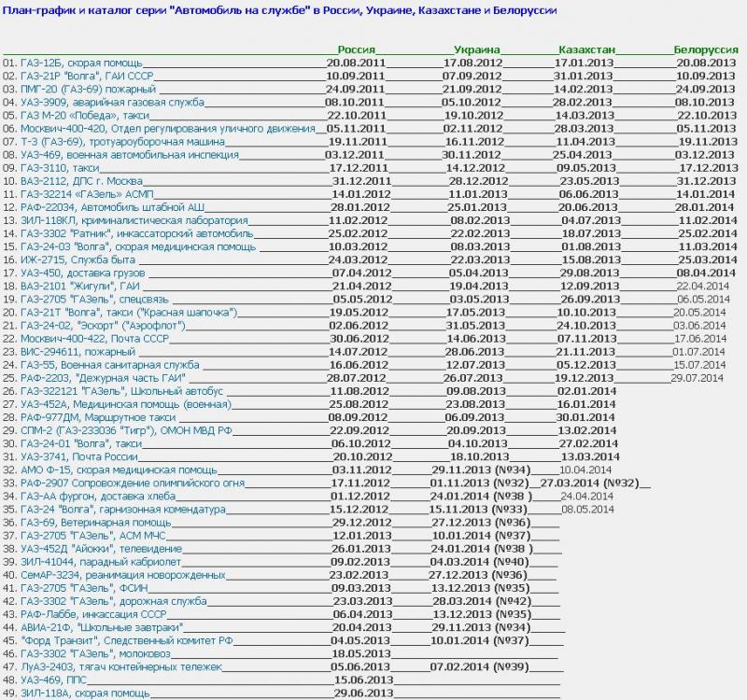Open Москвич-400-422, Почта СССР link
This screenshot has width=747, height=700.
[95, 339]
